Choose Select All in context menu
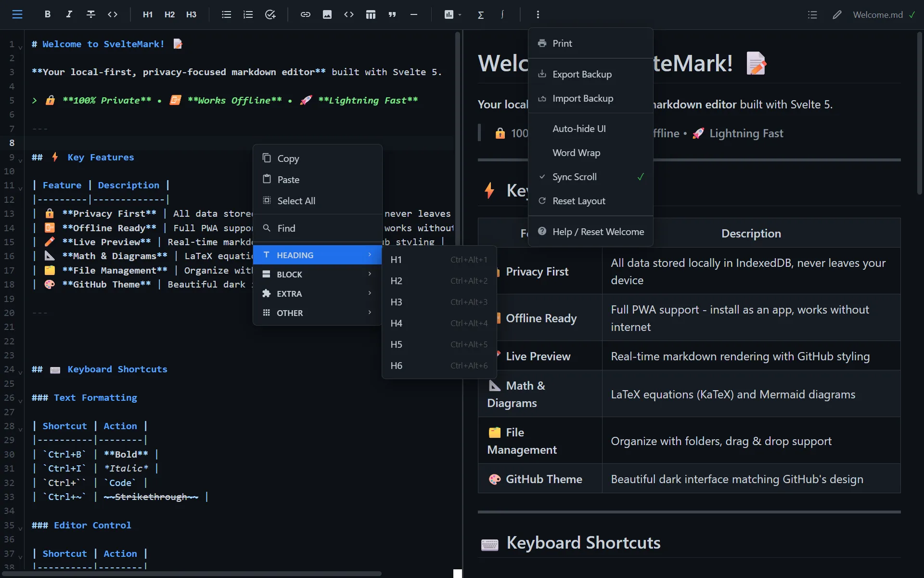This screenshot has height=578, width=924. click(318, 201)
